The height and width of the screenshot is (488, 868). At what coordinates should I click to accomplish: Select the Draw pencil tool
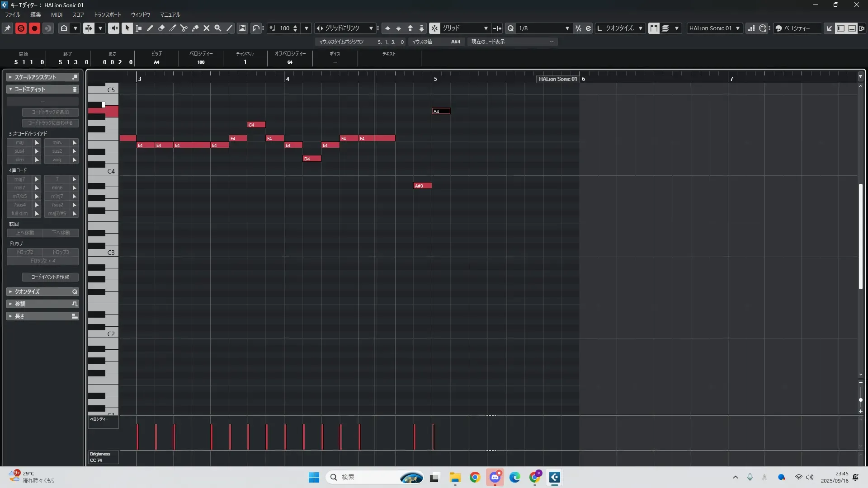pyautogui.click(x=150, y=28)
